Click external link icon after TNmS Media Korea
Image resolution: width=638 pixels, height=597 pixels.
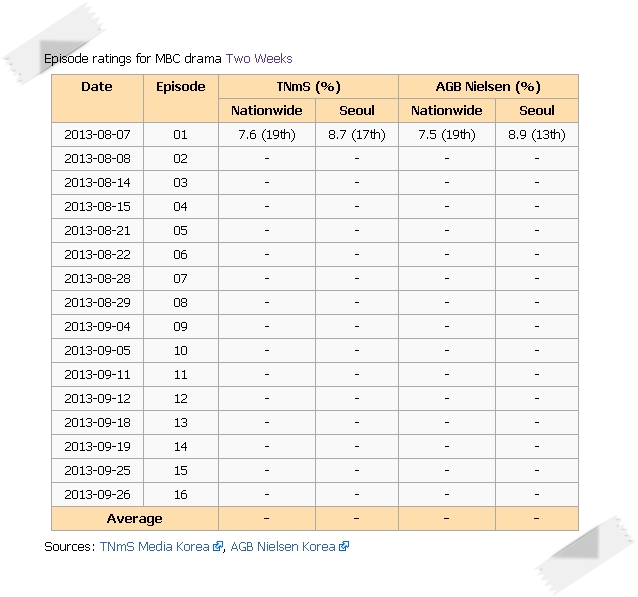218,546
